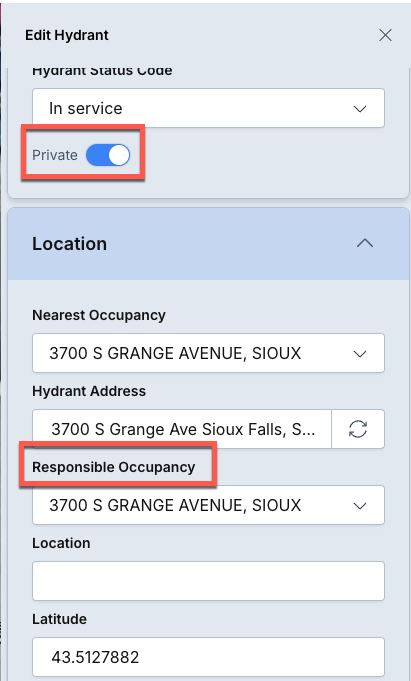Toggle the Private switch off
Image resolution: width=411 pixels, height=681 pixels.
tap(108, 155)
